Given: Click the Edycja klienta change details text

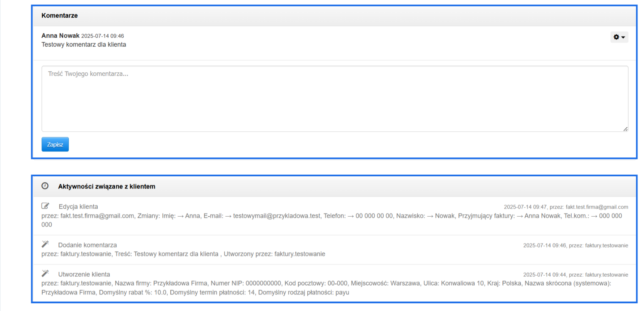Looking at the screenshot, I should pyautogui.click(x=332, y=220).
